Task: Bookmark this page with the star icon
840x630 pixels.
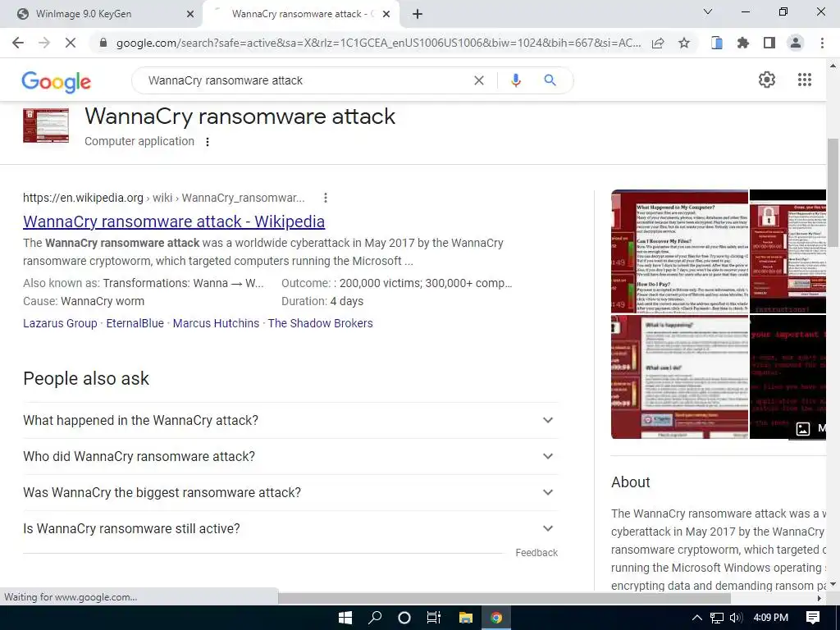Action: point(684,43)
